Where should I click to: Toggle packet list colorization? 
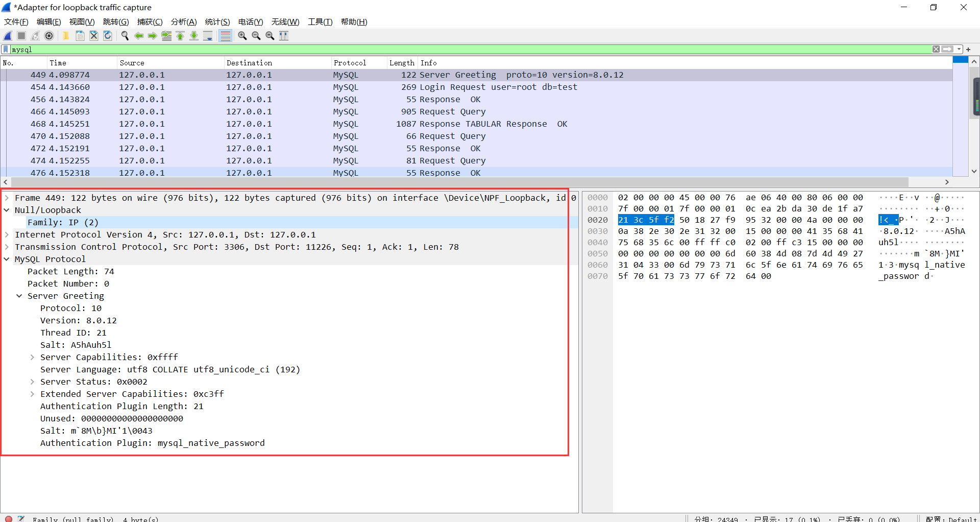(x=225, y=36)
